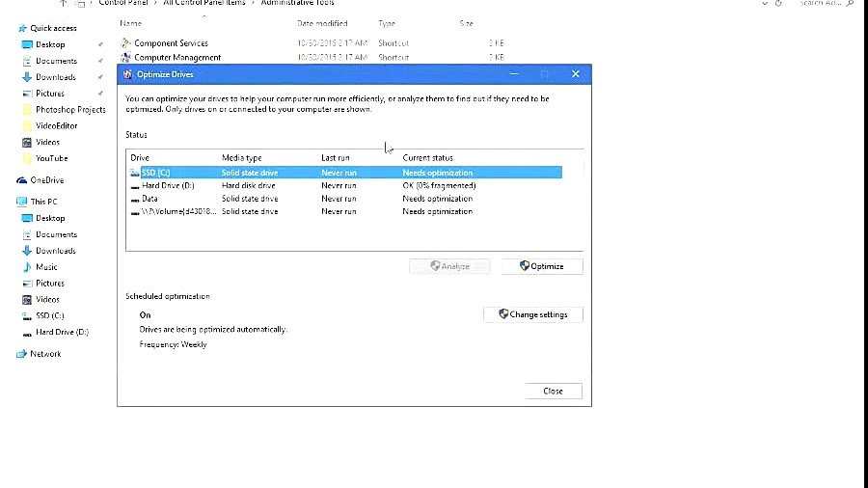The image size is (868, 488).
Task: Click the Network icon in sidebar
Action: [21, 354]
